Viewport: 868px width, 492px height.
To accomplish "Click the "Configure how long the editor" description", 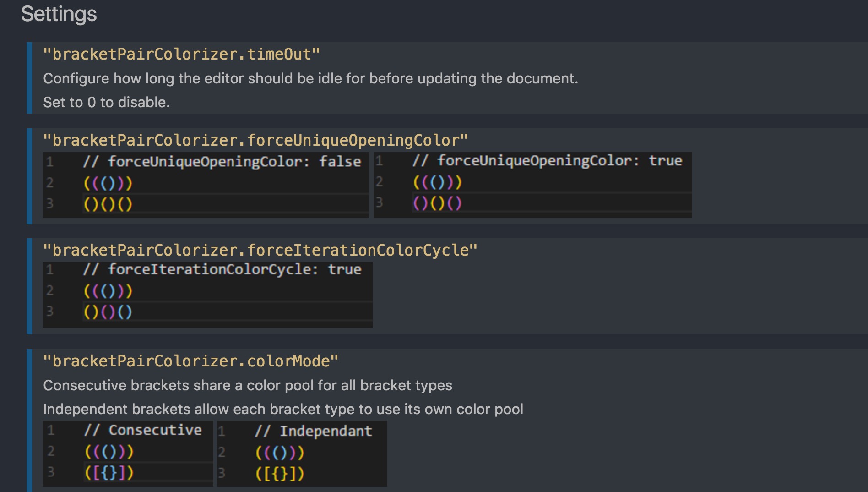I will [x=310, y=79].
